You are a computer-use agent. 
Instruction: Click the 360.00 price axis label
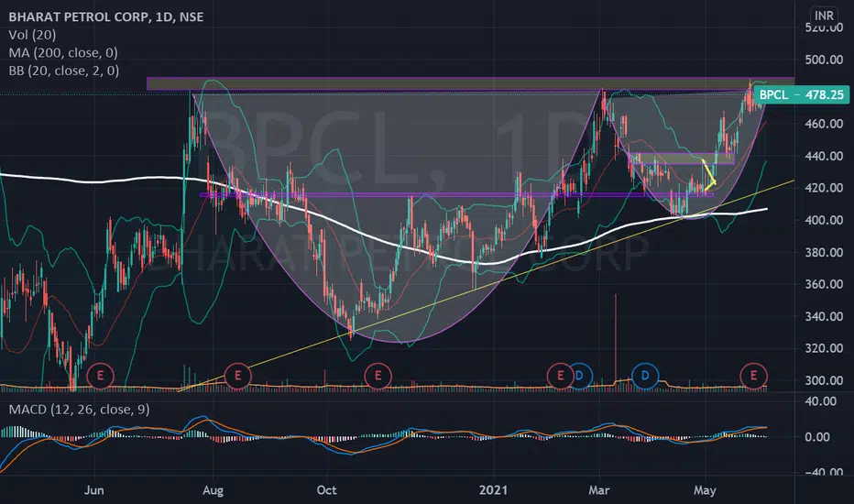824,284
